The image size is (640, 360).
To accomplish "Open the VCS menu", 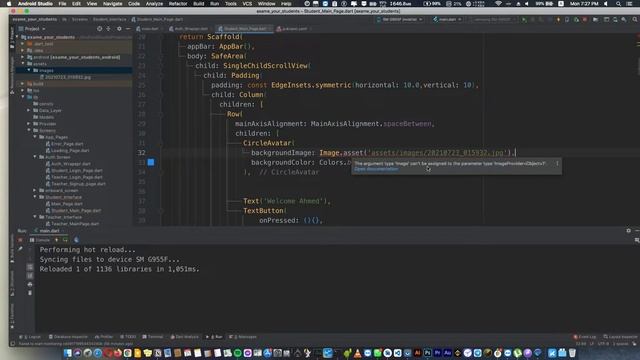I will [x=247, y=4].
